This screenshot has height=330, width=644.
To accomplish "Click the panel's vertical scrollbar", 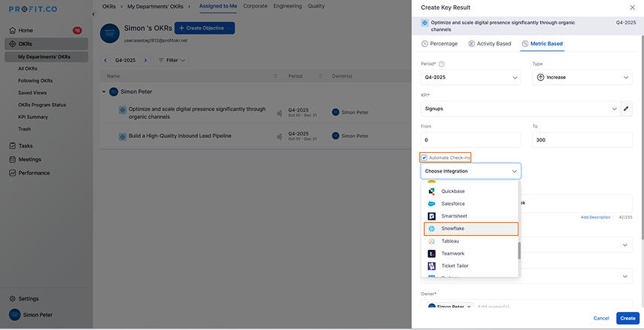I will pos(642,136).
